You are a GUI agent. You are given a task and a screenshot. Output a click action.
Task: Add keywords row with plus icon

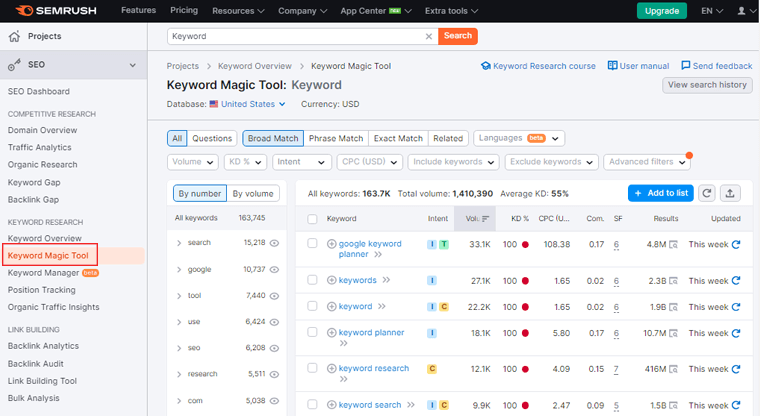pos(332,280)
